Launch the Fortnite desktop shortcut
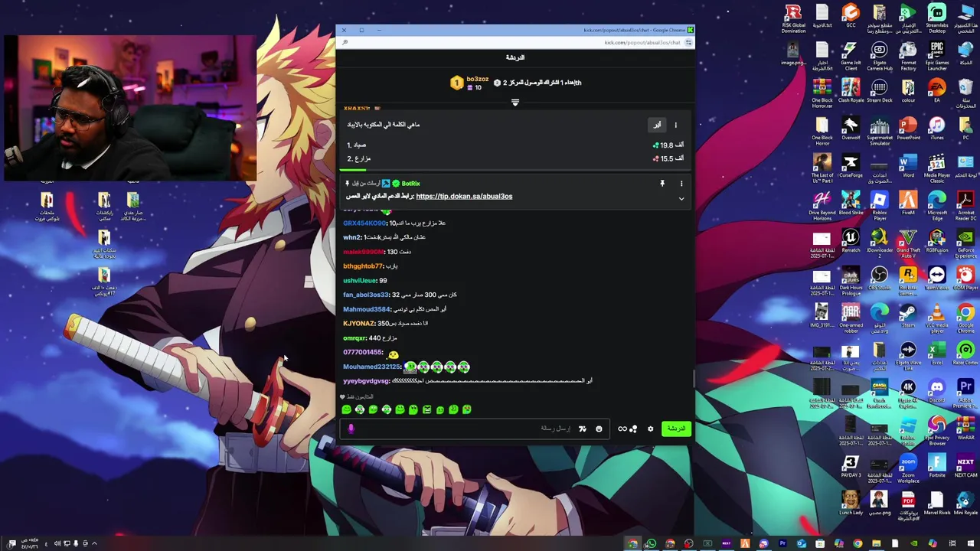 (936, 465)
